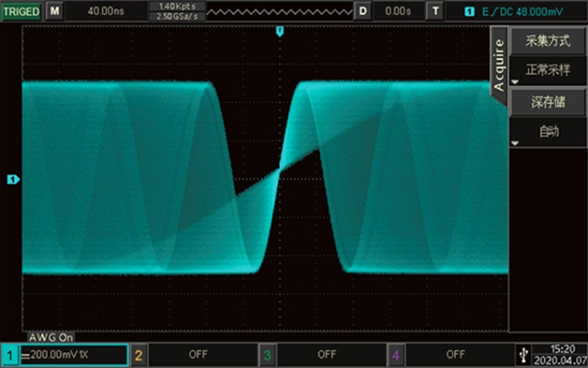This screenshot has height=368, width=588.
Task: Click the channel 1 ground level marker
Action: (x=12, y=180)
